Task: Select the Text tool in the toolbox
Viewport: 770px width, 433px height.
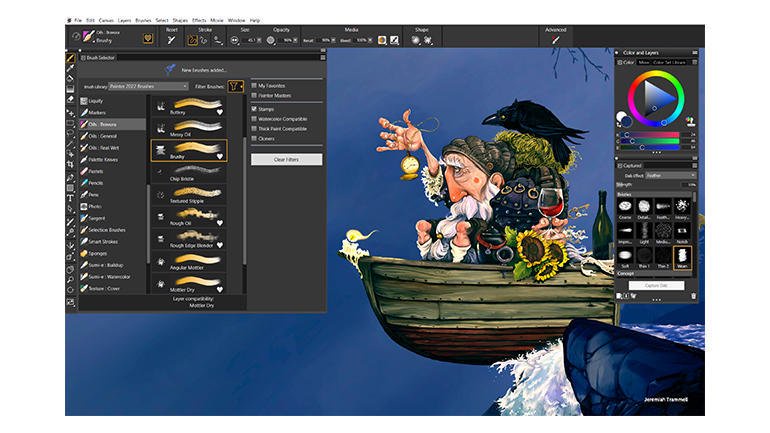Action: 71,198
